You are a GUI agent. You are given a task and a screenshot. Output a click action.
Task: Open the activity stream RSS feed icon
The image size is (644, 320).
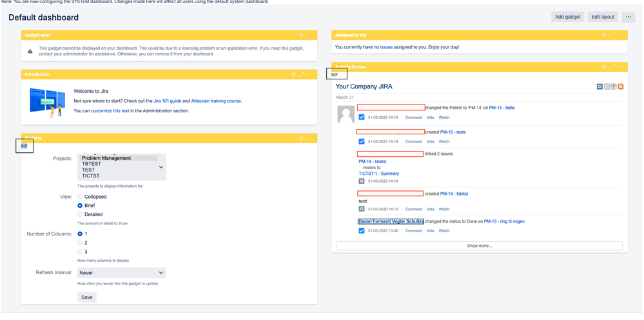[621, 86]
